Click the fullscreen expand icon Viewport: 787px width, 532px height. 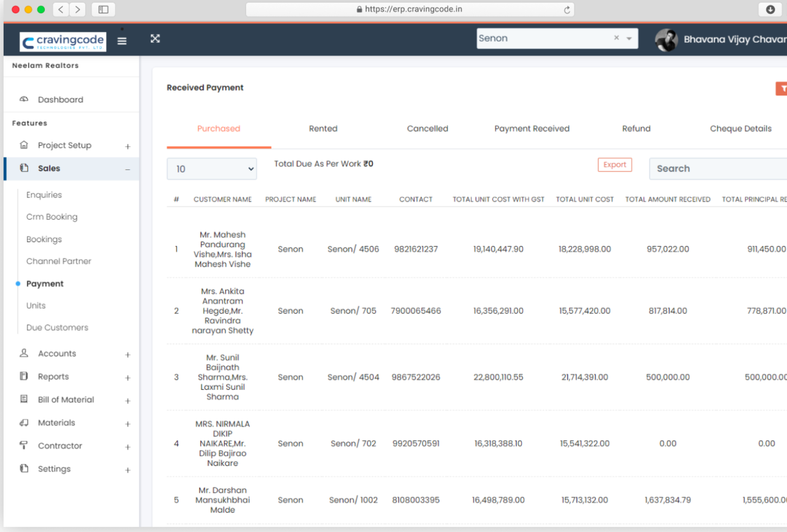(x=155, y=39)
